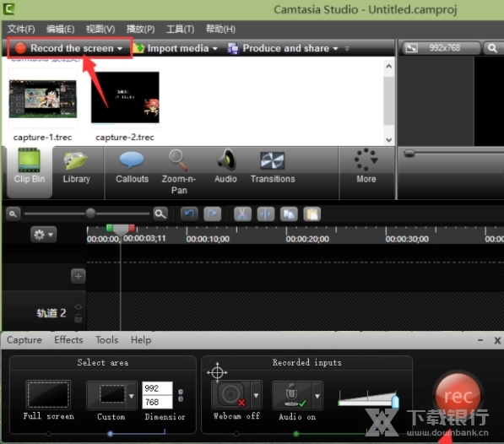Click the preview playback seek slider handle
Image resolution: width=504 pixels, height=444 pixels.
pos(409,154)
